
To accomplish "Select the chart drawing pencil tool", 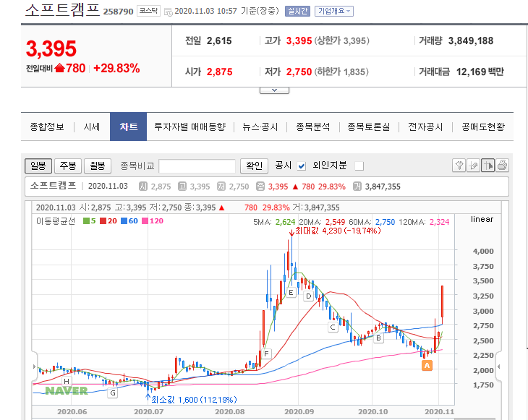I will click(x=473, y=166).
